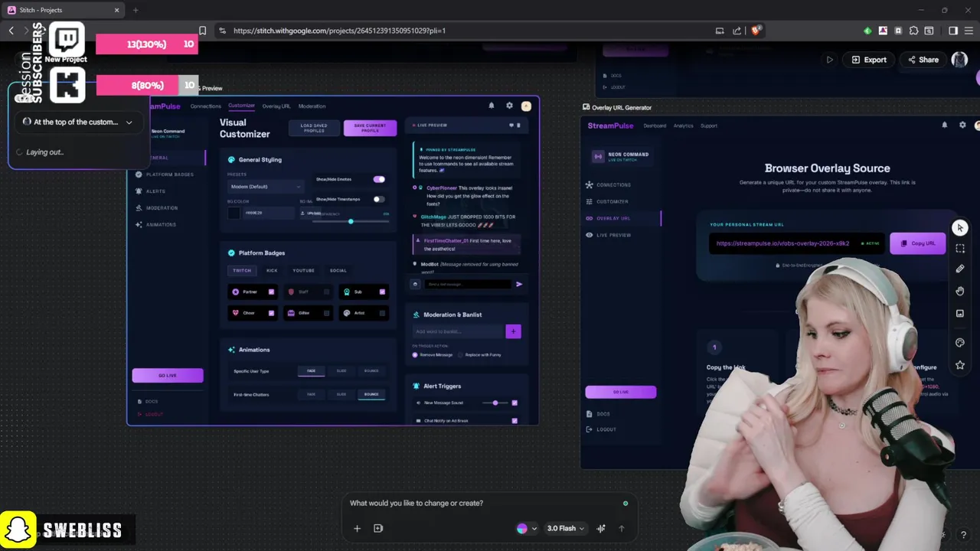Image resolution: width=980 pixels, height=551 pixels.
Task: Open the Overlay URL tab in mockup header
Action: point(276,106)
